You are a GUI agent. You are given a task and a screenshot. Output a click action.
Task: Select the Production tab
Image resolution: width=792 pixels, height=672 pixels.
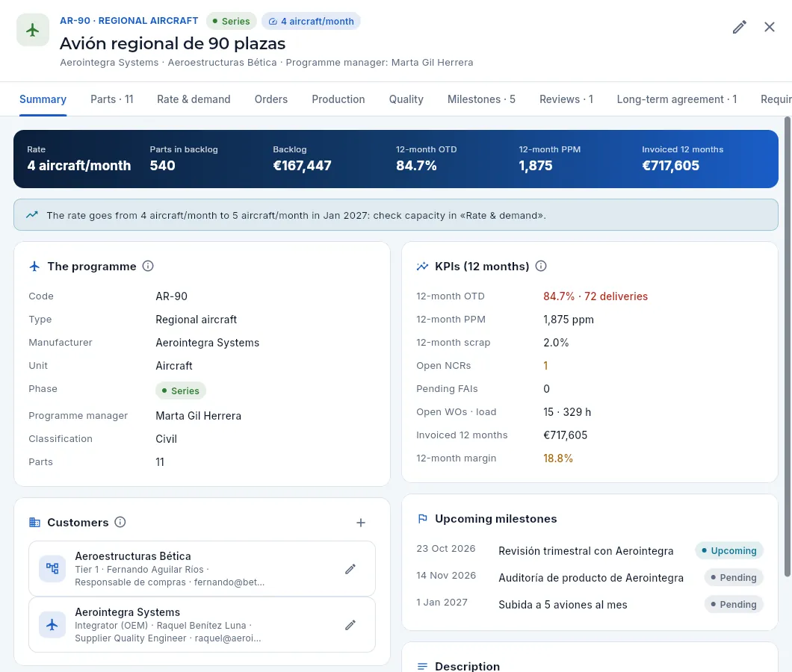tap(338, 99)
